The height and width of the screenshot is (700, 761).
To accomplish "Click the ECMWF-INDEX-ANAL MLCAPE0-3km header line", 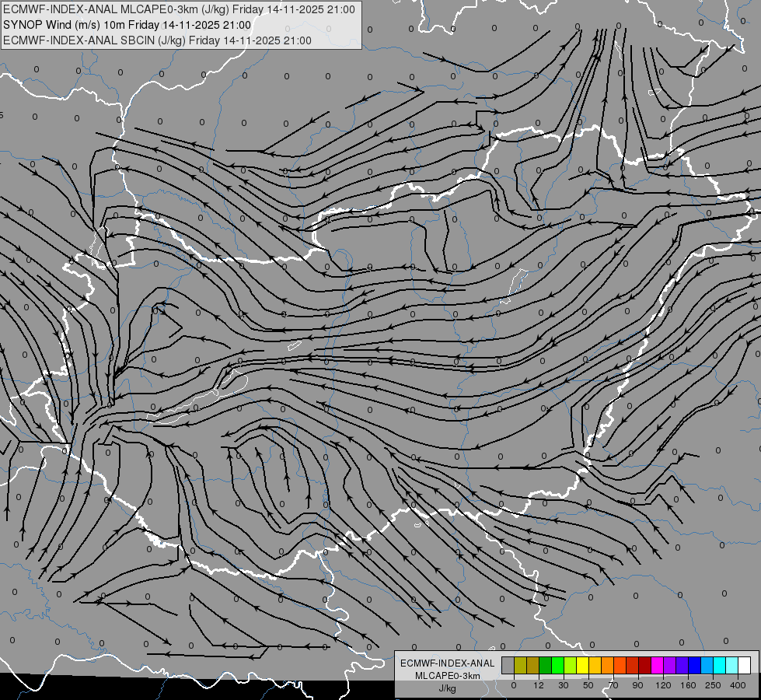I will 179,9.
